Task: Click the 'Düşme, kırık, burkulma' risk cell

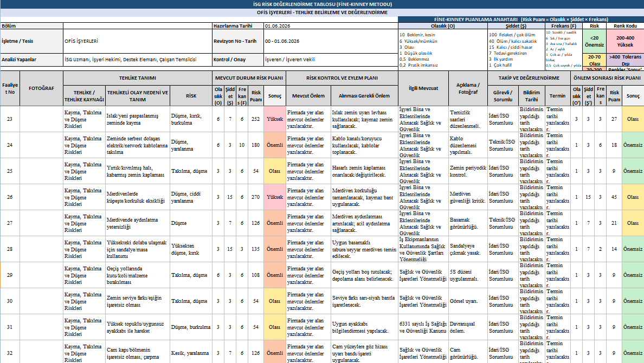Action: 191,119
